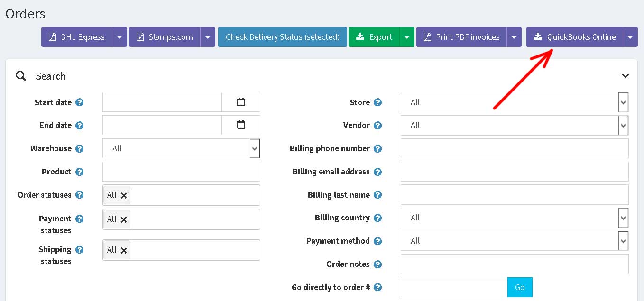Expand the Print PDF invoices caret
Viewport: 644px width, 301px height.
point(514,37)
